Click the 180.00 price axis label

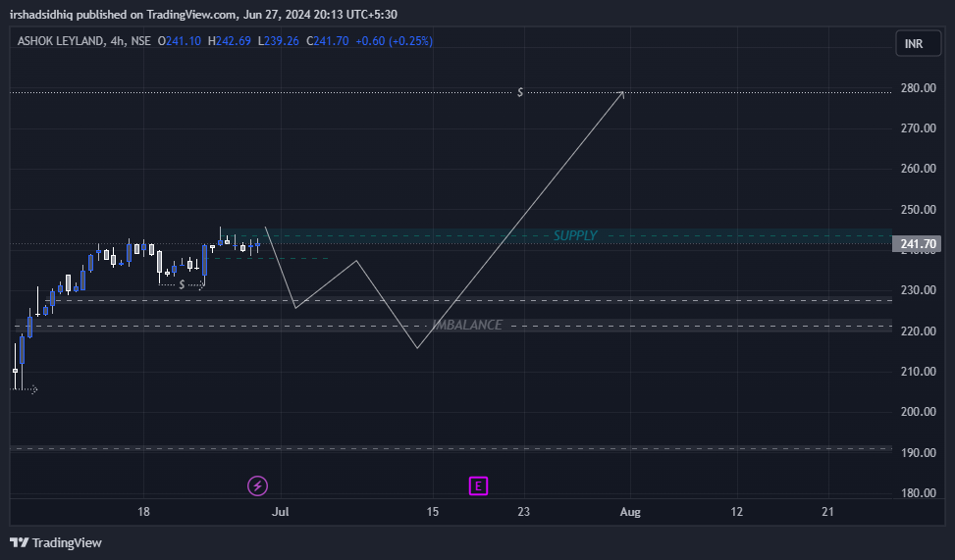(918, 493)
